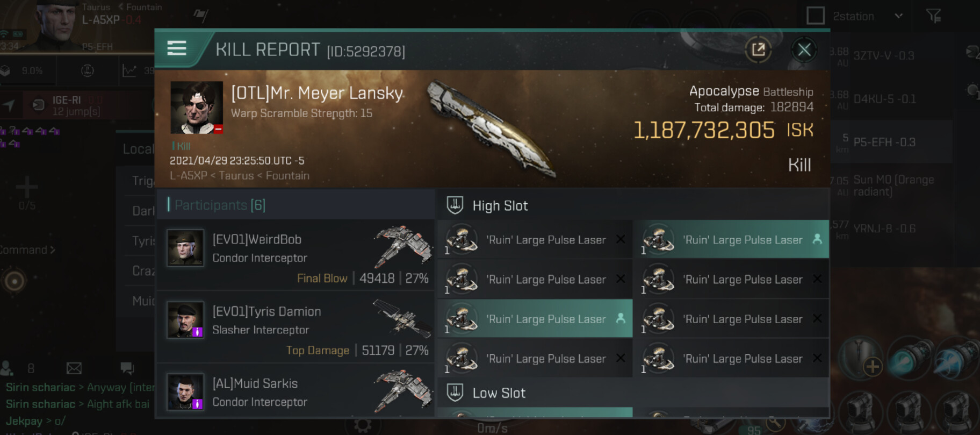Click the L-A5XP < Taurus < Fountain location link

[240, 176]
